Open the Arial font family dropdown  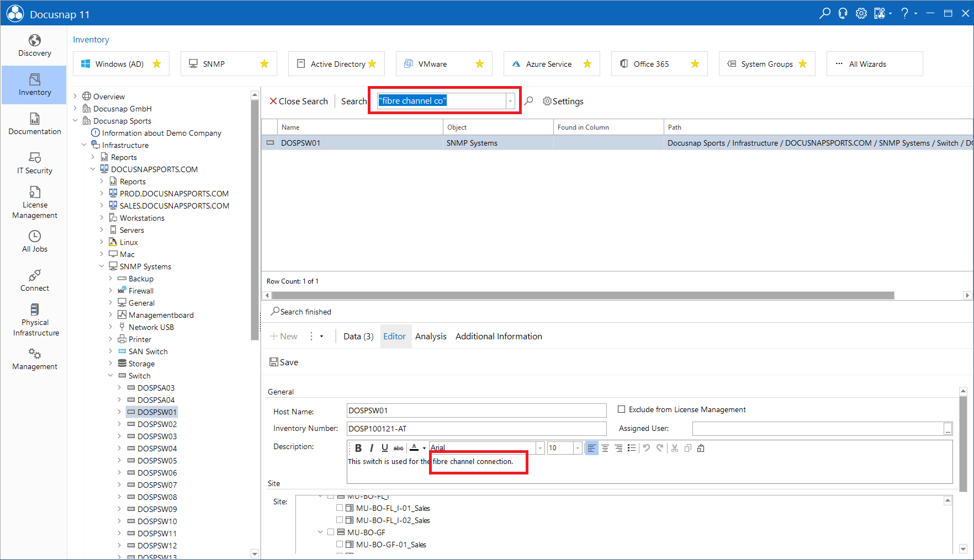[541, 448]
